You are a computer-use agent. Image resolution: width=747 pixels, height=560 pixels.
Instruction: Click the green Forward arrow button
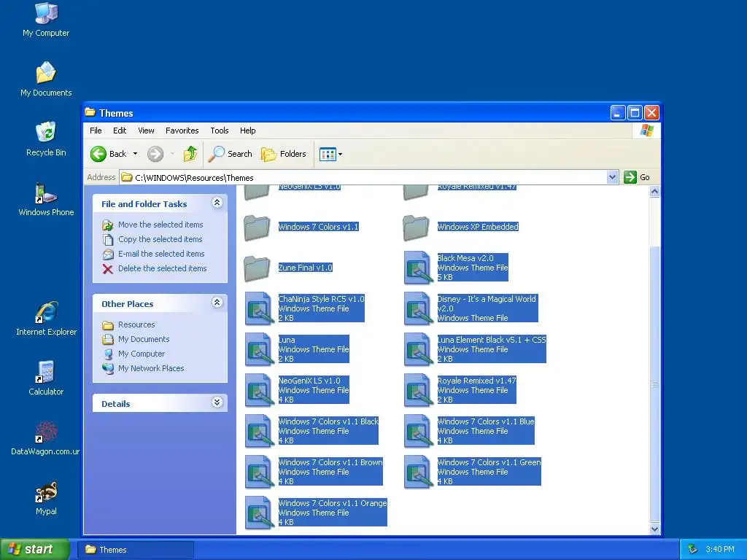155,154
